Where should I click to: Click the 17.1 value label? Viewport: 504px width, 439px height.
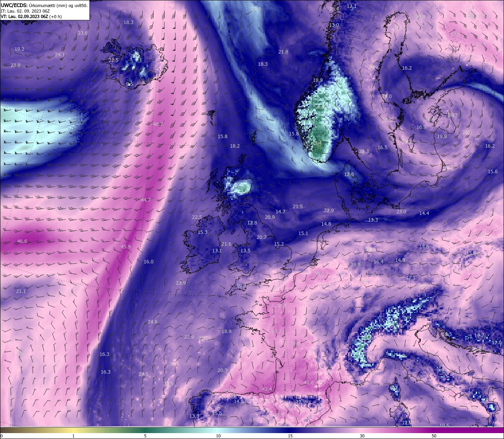tap(411, 278)
